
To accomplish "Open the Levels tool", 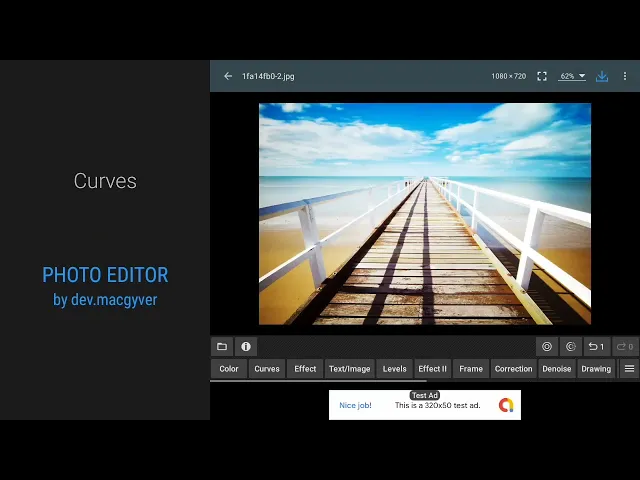I will click(395, 369).
